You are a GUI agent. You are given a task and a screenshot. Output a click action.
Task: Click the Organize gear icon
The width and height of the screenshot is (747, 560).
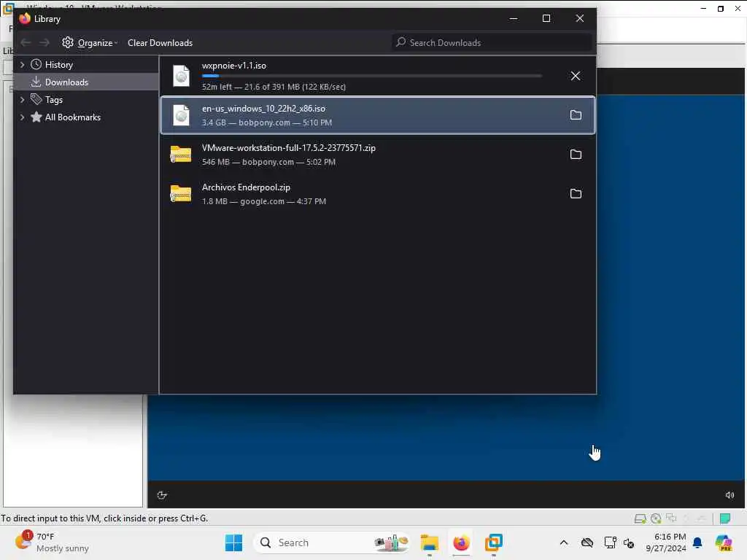(68, 42)
